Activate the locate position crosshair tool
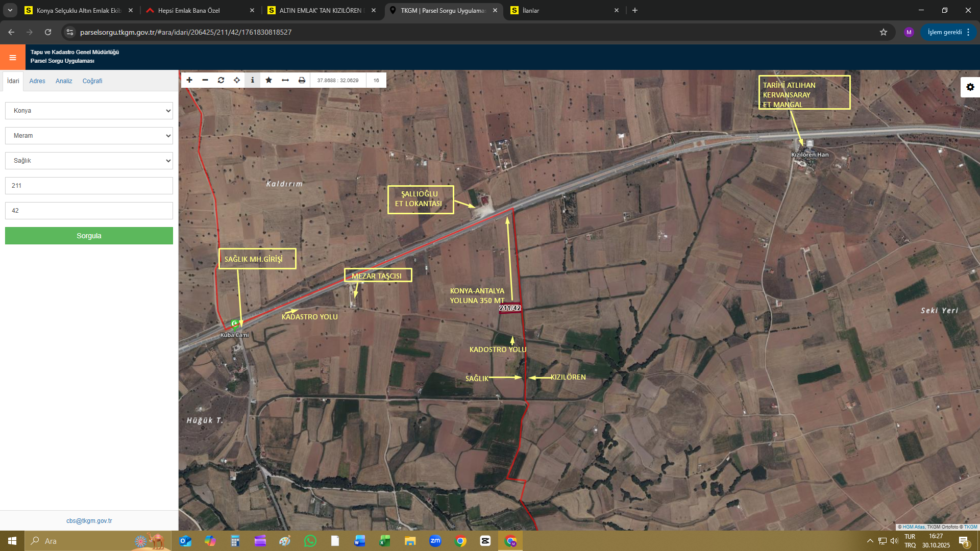980x551 pixels. coord(237,80)
